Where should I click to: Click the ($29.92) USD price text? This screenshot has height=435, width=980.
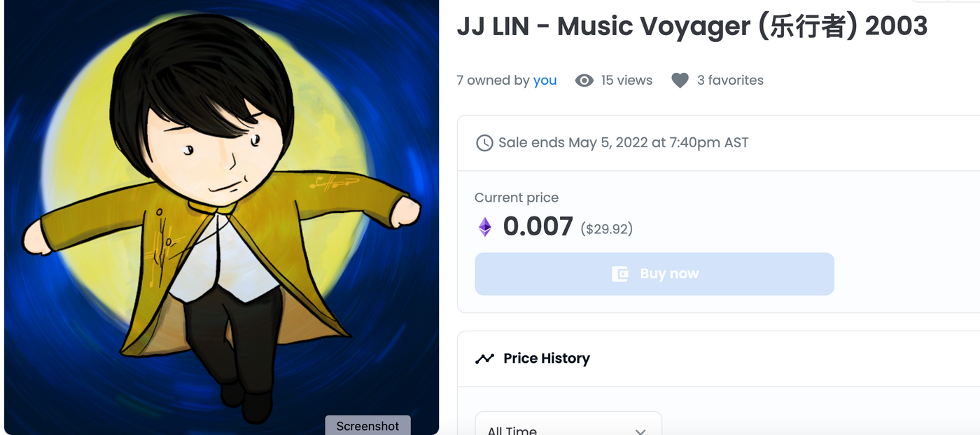point(606,228)
